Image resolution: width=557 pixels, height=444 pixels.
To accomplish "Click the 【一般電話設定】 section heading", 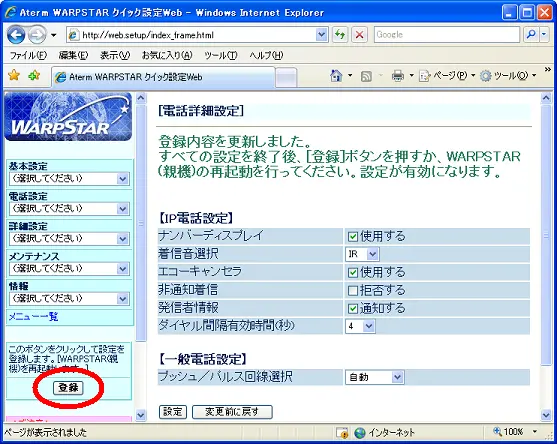I will pos(202,359).
